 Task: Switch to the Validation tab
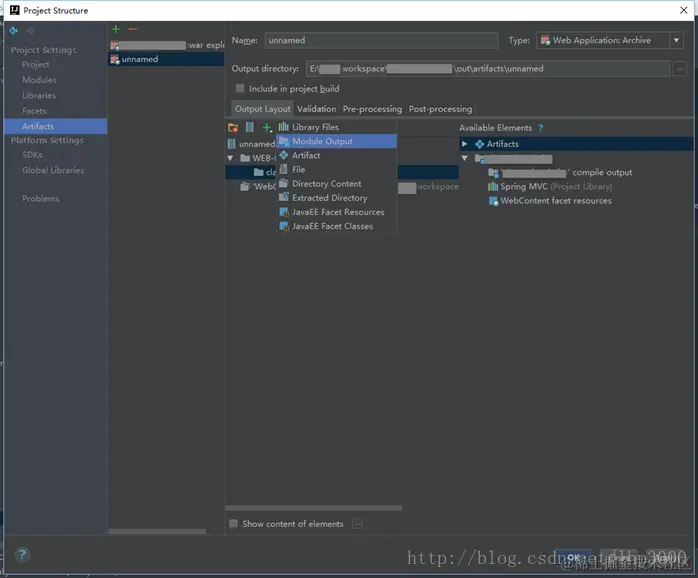point(317,109)
